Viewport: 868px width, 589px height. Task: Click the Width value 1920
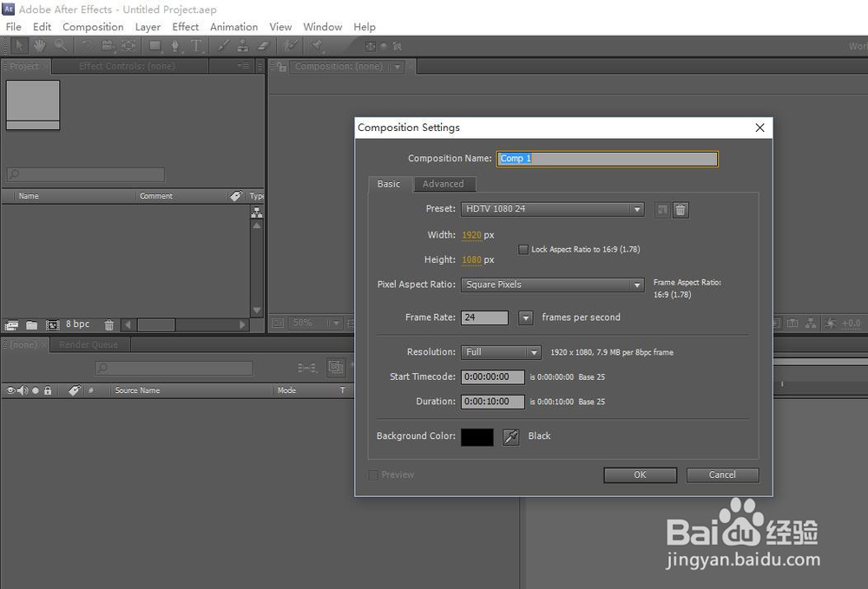(x=471, y=235)
